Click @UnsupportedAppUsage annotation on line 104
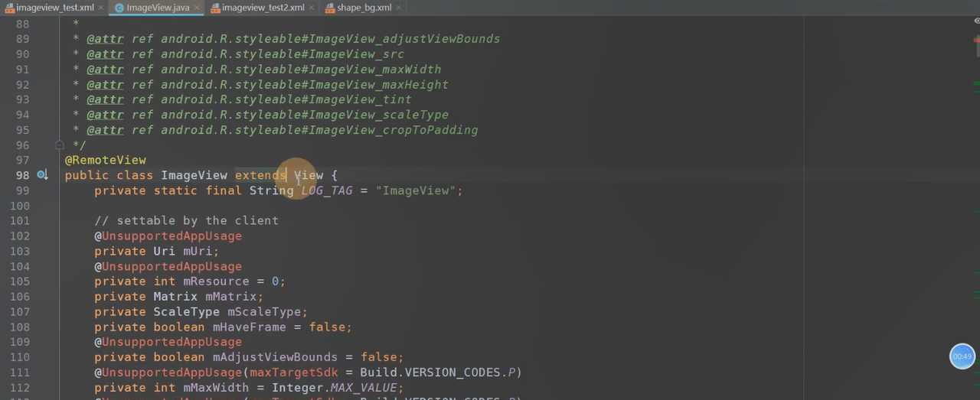The width and height of the screenshot is (980, 400). (x=168, y=266)
